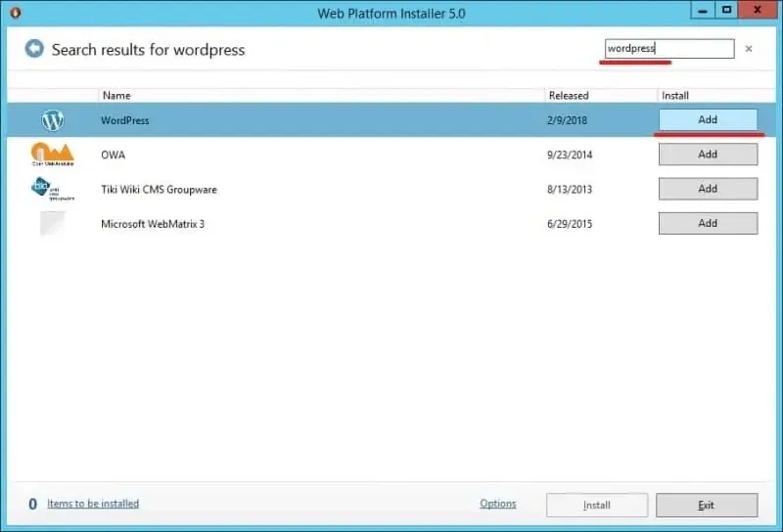
Task: Select the WordPress logo icon
Action: 53,120
